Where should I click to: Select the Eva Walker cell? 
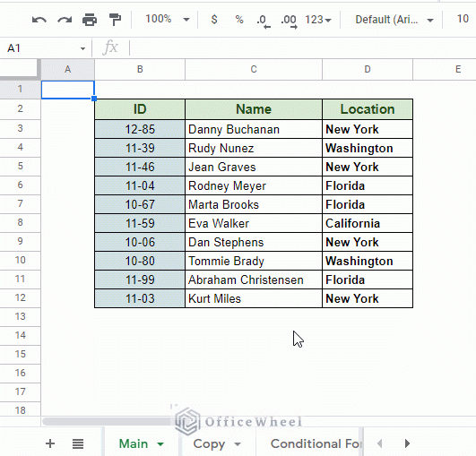pos(254,223)
